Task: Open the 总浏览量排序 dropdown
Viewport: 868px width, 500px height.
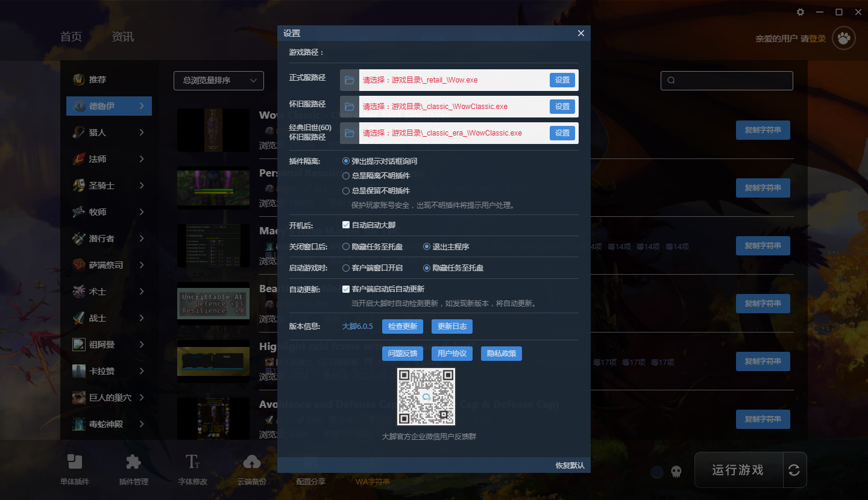Action: pyautogui.click(x=219, y=80)
